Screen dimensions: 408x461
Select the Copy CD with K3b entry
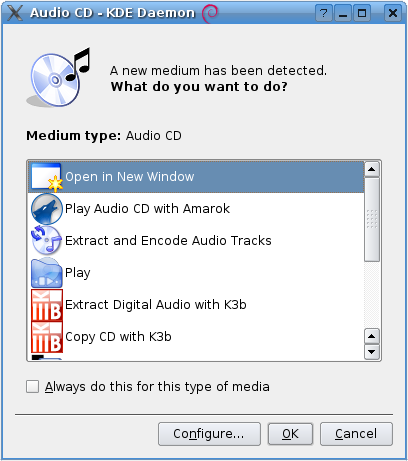pyautogui.click(x=196, y=337)
